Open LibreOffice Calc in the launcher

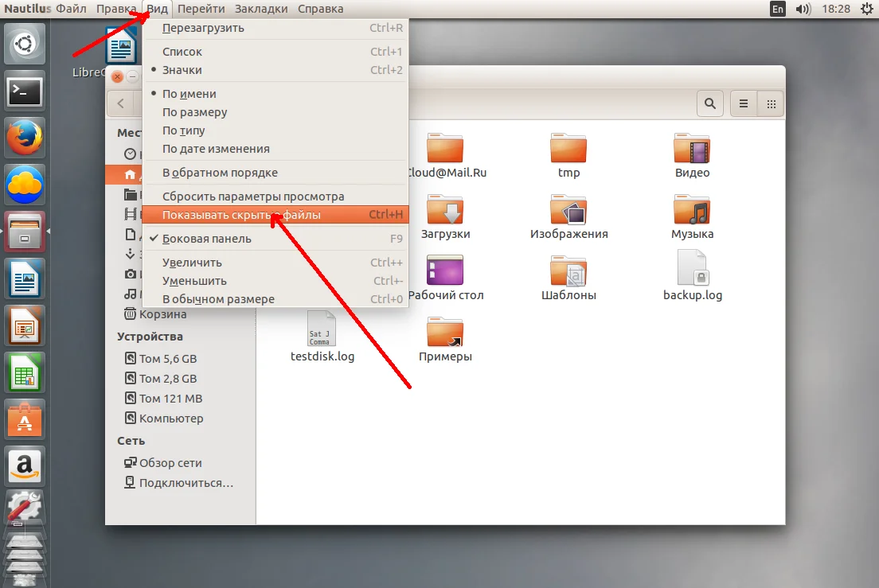click(x=24, y=373)
